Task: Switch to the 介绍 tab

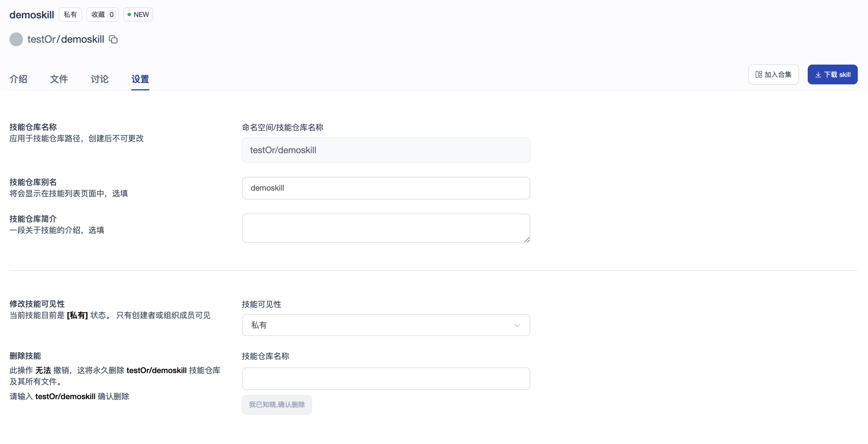Action: pos(18,79)
